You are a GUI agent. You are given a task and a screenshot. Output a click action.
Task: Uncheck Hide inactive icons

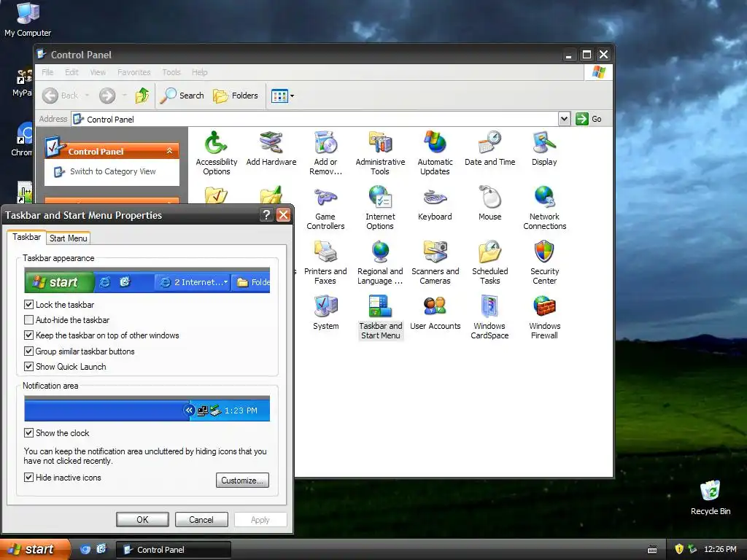[28, 477]
